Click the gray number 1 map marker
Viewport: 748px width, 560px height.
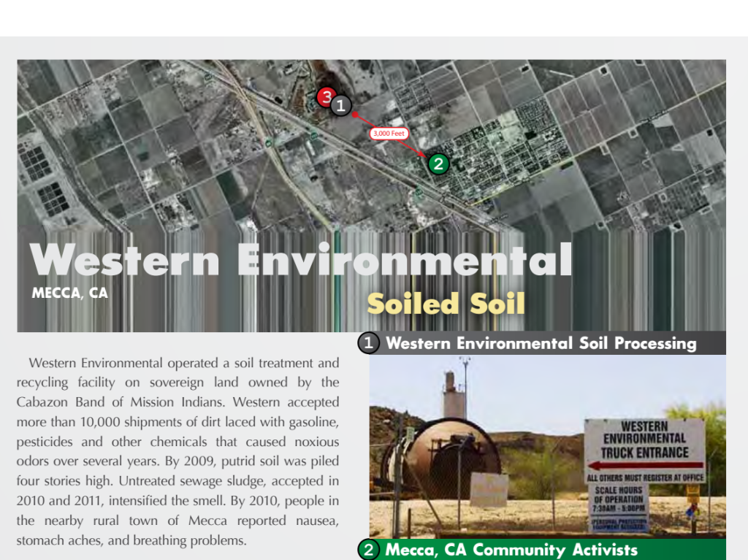(x=341, y=106)
